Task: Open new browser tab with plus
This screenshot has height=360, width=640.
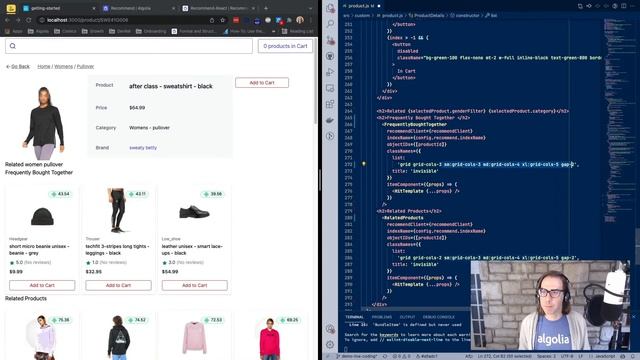Action: coord(266,8)
